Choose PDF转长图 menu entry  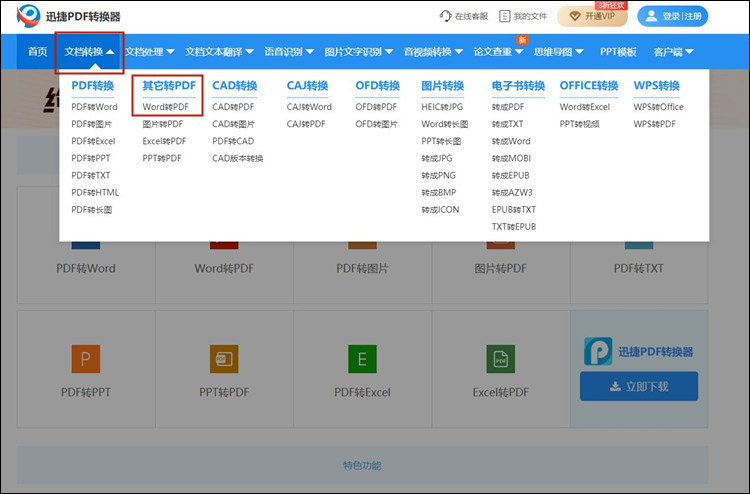[x=91, y=210]
